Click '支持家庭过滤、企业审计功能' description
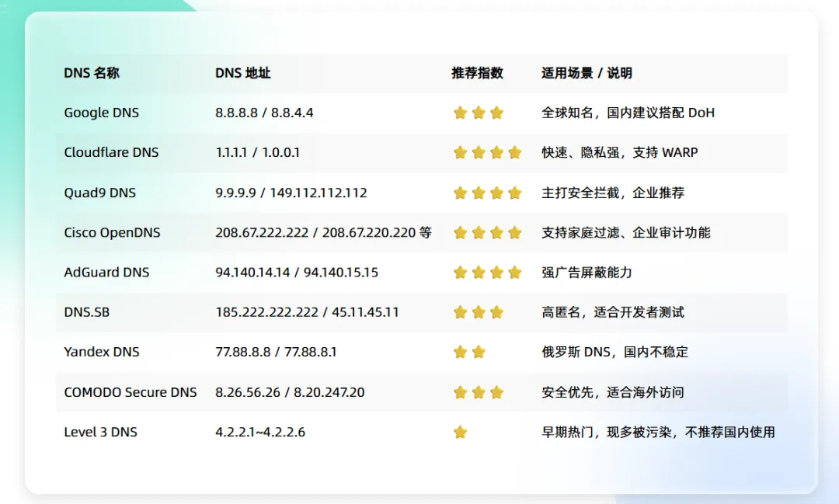 (626, 233)
